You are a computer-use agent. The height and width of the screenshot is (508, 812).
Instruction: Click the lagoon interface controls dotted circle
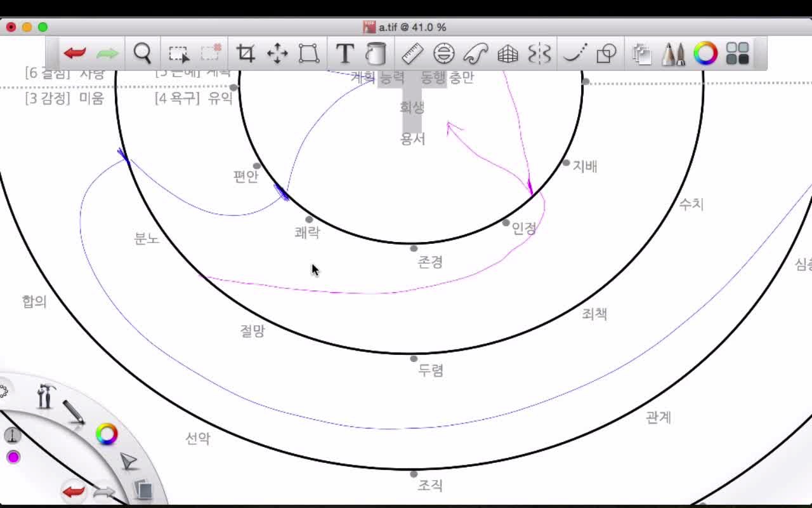click(x=3, y=391)
